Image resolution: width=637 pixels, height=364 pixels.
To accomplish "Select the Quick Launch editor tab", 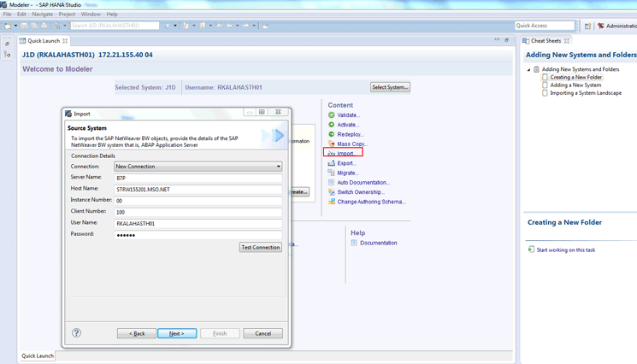I will [x=44, y=40].
